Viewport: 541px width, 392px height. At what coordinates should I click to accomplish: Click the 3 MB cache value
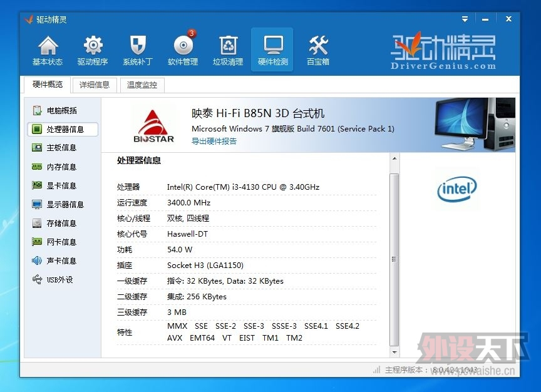point(177,312)
